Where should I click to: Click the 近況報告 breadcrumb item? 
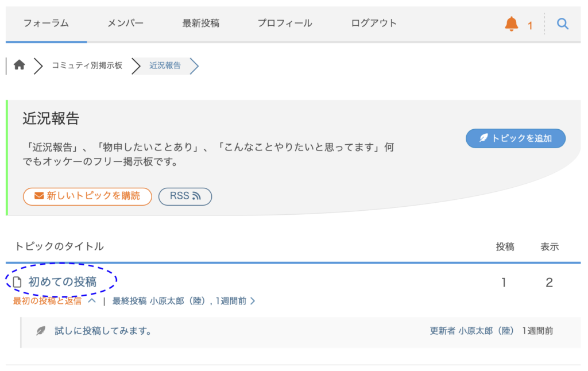tap(165, 65)
